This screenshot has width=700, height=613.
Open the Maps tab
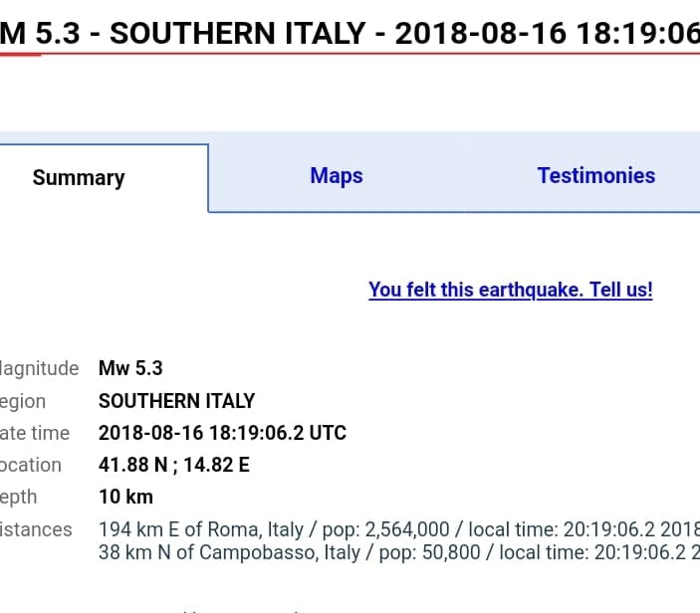point(337,176)
